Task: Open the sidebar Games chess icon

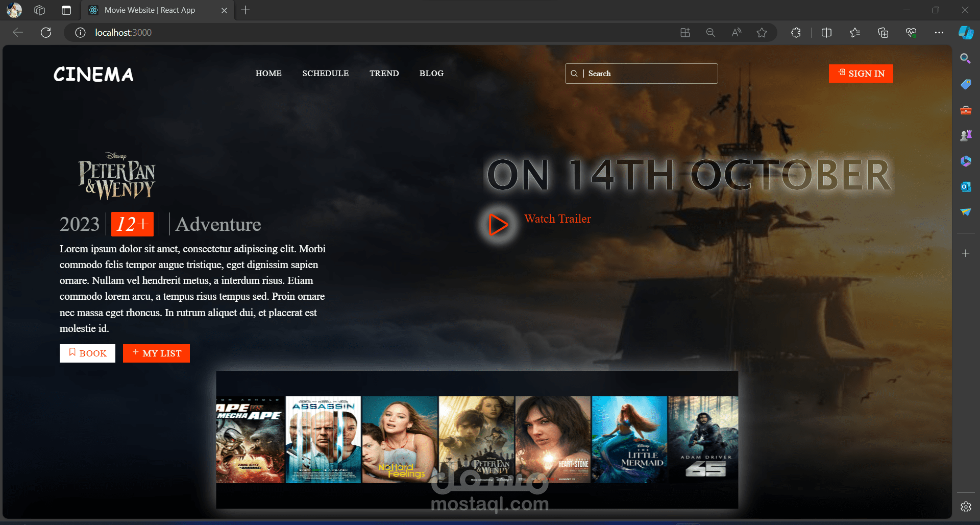Action: pos(966,135)
